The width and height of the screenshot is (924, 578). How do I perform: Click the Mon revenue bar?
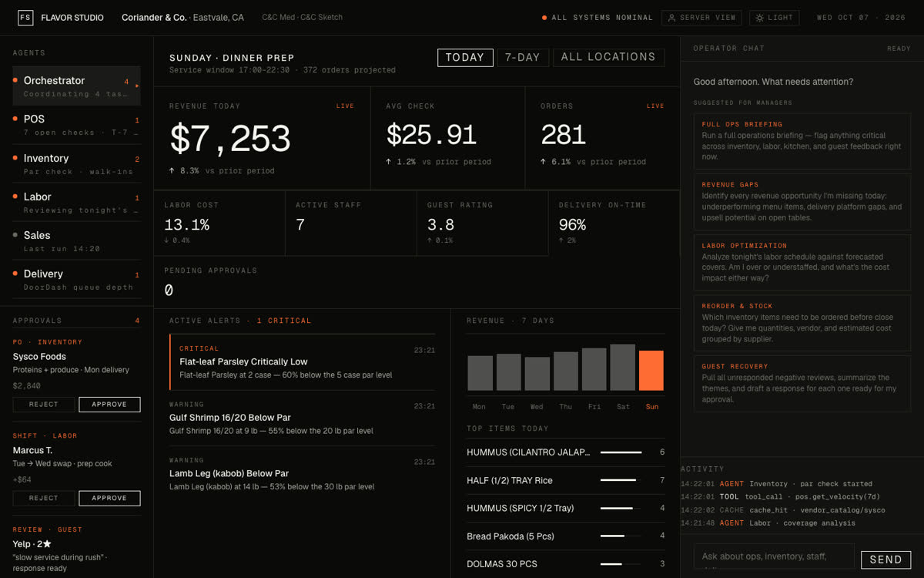(x=480, y=373)
